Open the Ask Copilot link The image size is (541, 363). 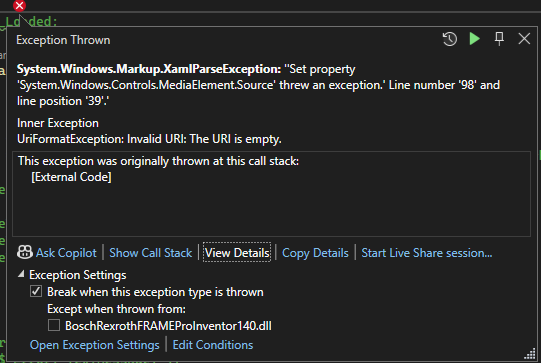(x=66, y=253)
